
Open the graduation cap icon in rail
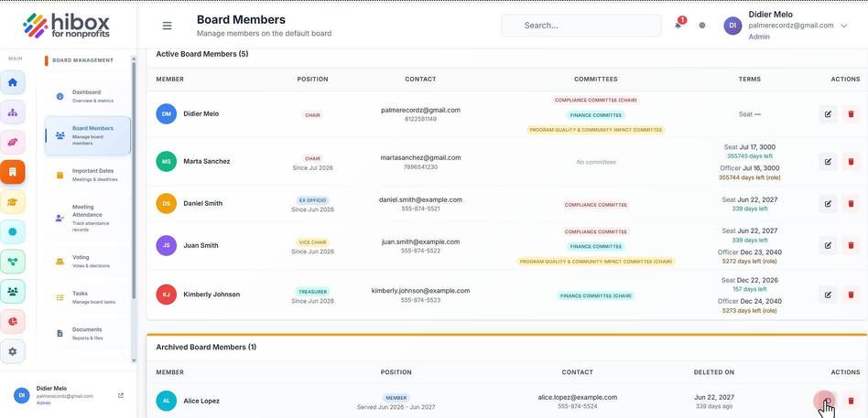pos(13,202)
